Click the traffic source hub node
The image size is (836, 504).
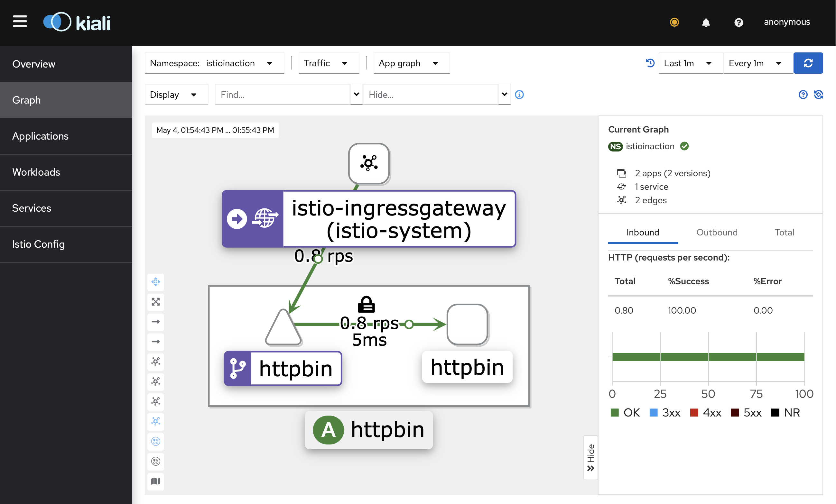tap(369, 163)
